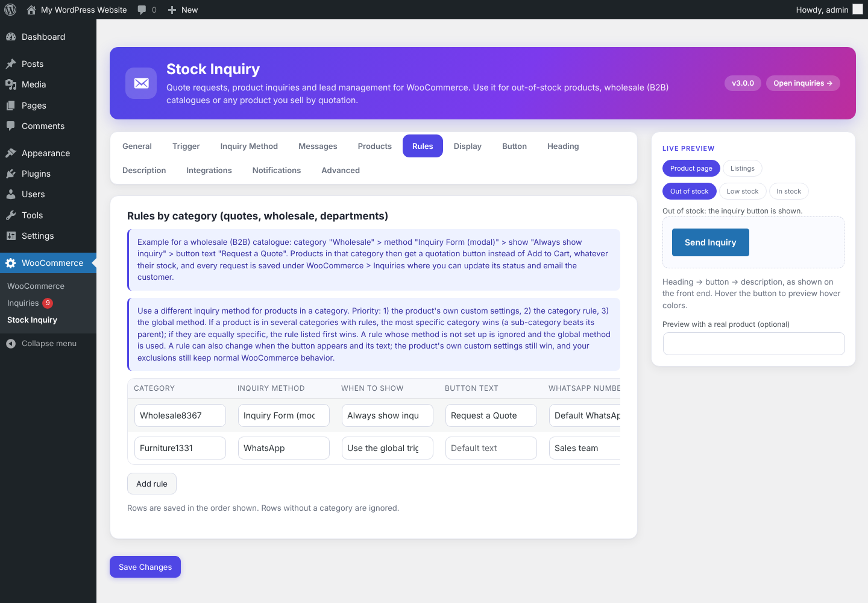This screenshot has width=868, height=603.
Task: Switch to the General tab
Action: (137, 146)
